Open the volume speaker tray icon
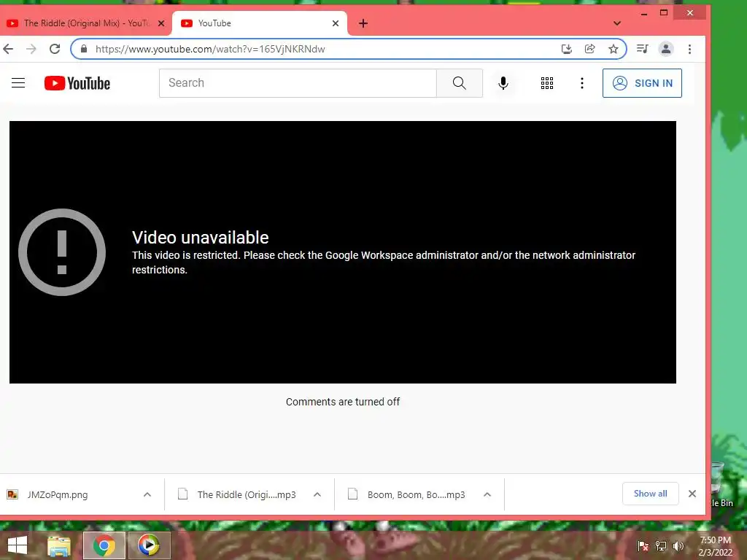The height and width of the screenshot is (560, 747). (678, 546)
